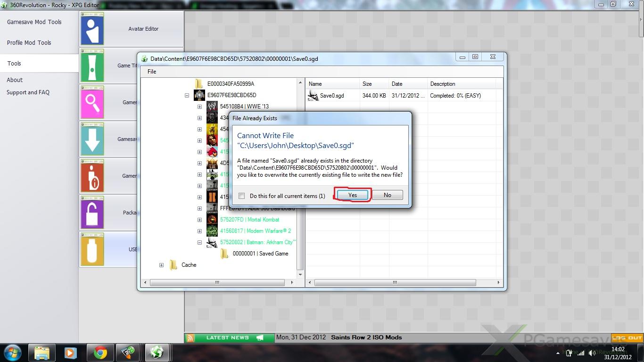Switch to Gamesave Mod Tools tab
Screen dimensions: 644x362
(x=34, y=22)
